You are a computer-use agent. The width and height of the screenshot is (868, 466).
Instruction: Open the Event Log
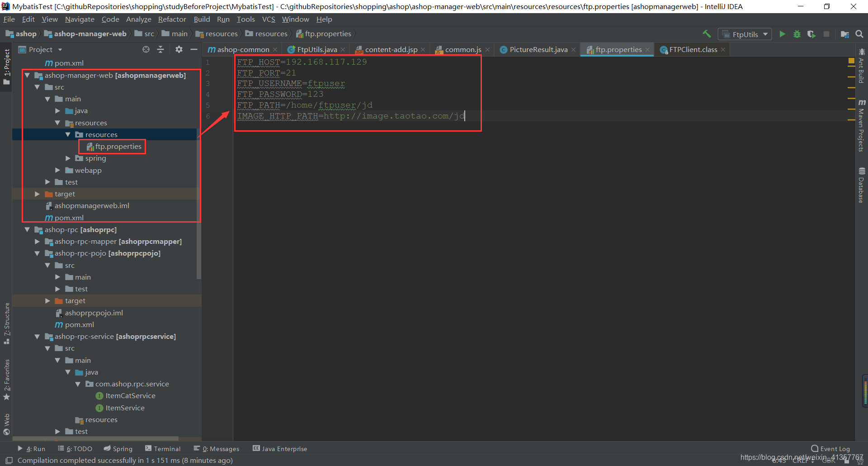(x=830, y=448)
